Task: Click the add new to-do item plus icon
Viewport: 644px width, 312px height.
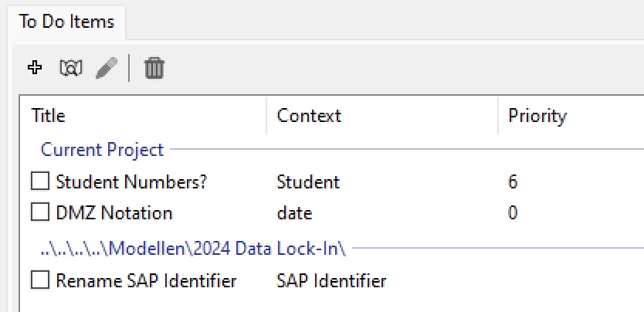Action: [34, 69]
